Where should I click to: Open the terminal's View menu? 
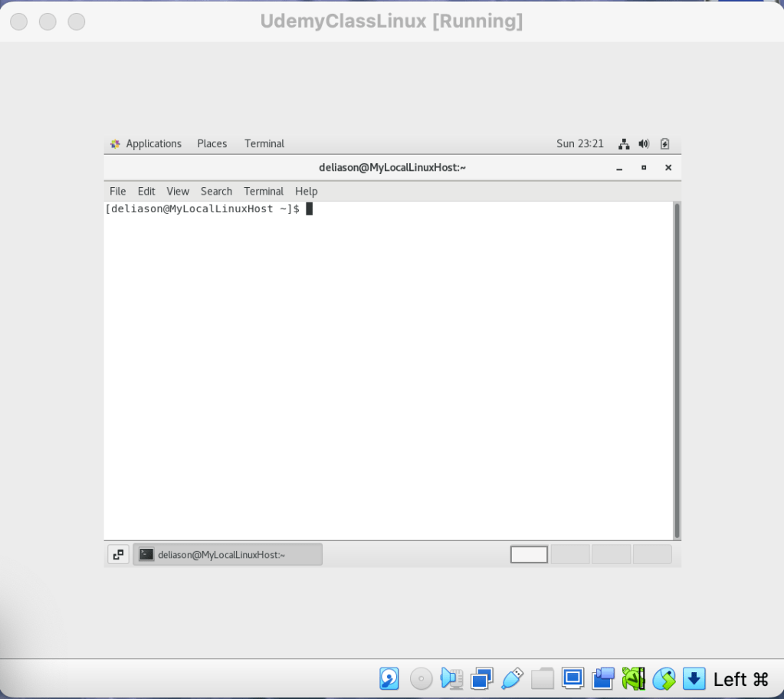click(178, 192)
